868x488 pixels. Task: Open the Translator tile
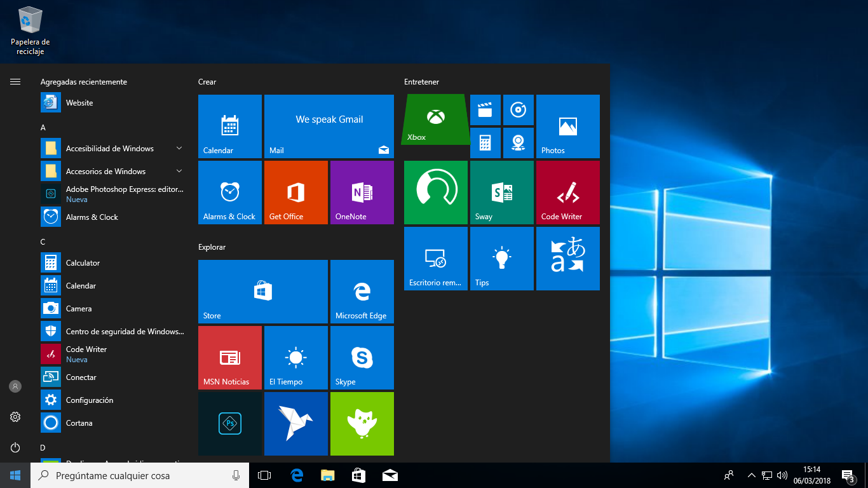pos(568,259)
